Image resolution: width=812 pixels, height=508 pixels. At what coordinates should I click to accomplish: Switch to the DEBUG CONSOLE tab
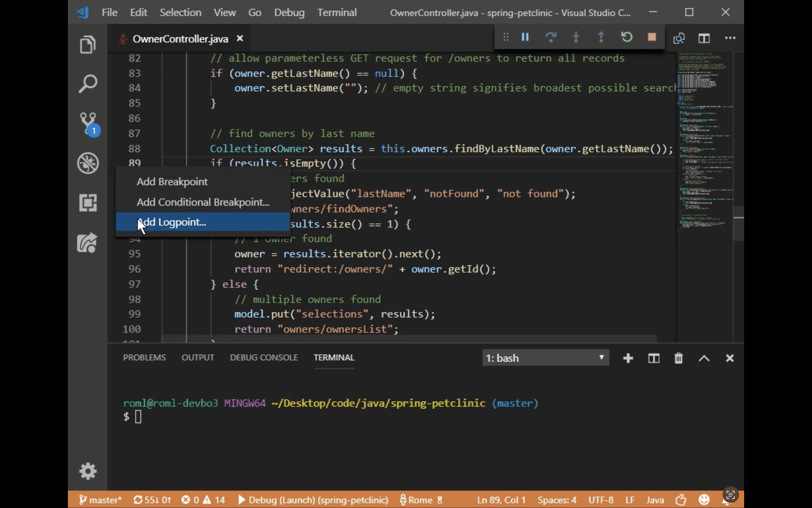click(264, 358)
